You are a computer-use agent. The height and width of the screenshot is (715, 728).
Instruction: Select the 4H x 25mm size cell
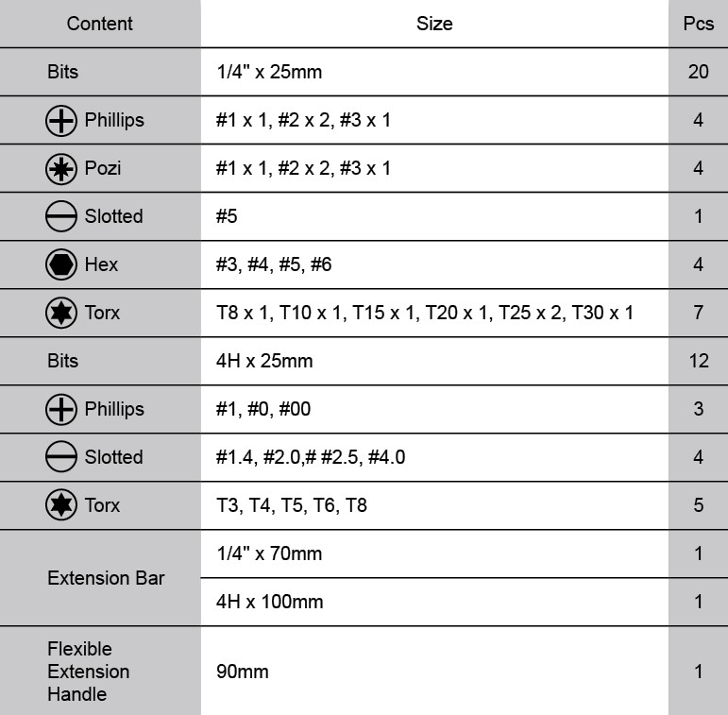pos(264,361)
